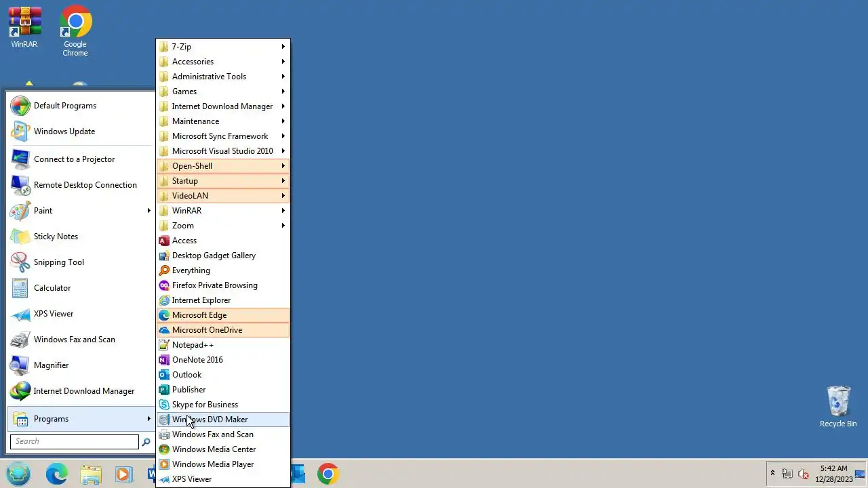Open Sticky Notes
Image resolution: width=868 pixels, height=488 pixels.
81,237
